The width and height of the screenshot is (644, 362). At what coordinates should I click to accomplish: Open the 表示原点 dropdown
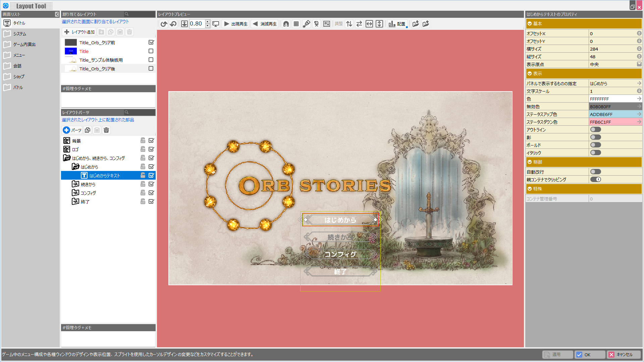tap(639, 64)
